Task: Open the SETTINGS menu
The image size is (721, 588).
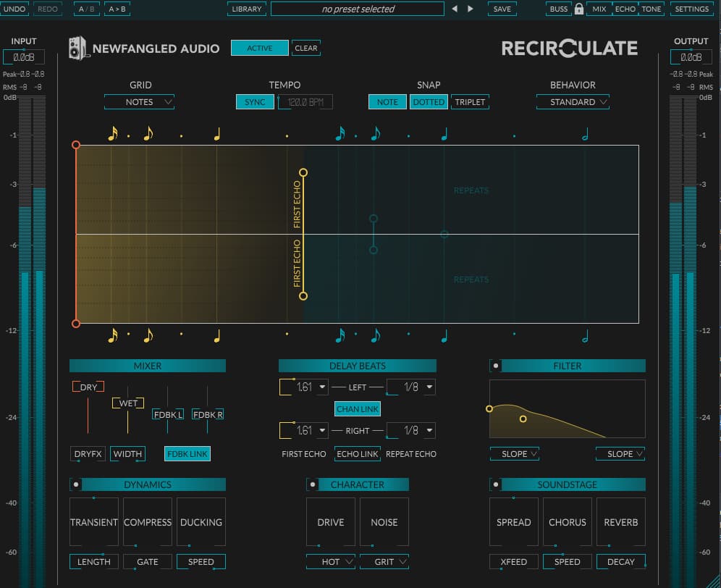Action: 691,9
